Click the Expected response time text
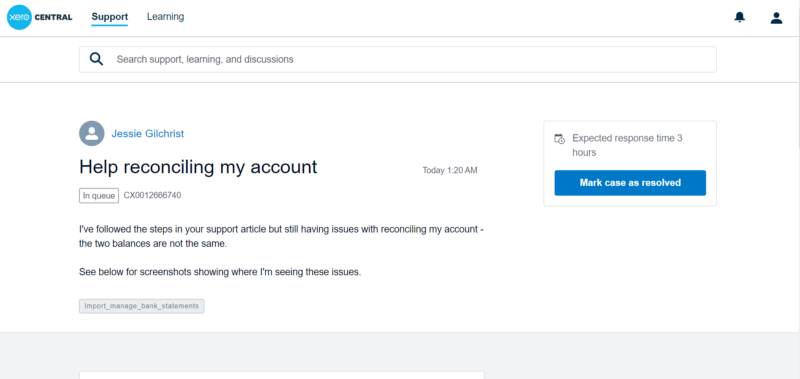This screenshot has width=800, height=379. pos(627,145)
